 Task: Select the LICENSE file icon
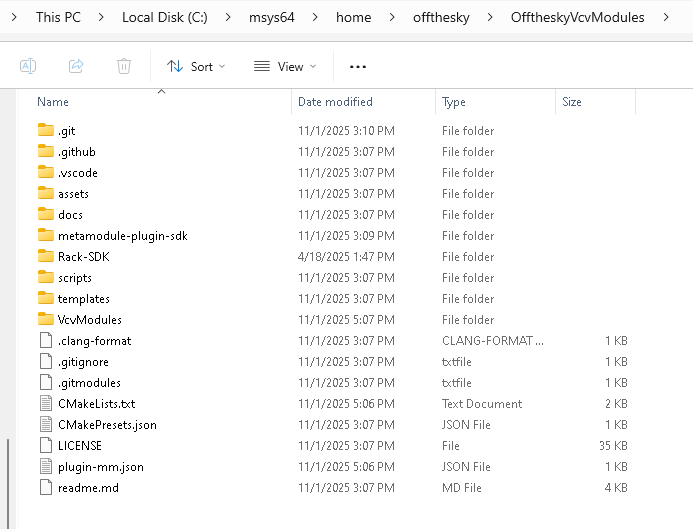coord(45,446)
